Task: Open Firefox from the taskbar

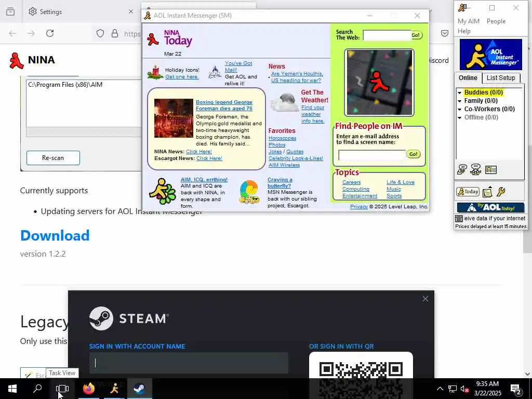Action: click(x=88, y=389)
